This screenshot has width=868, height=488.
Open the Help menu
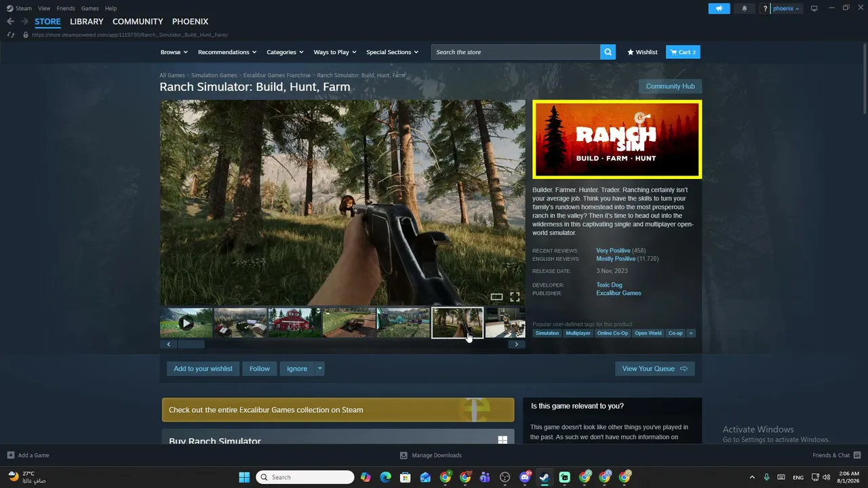(111, 8)
